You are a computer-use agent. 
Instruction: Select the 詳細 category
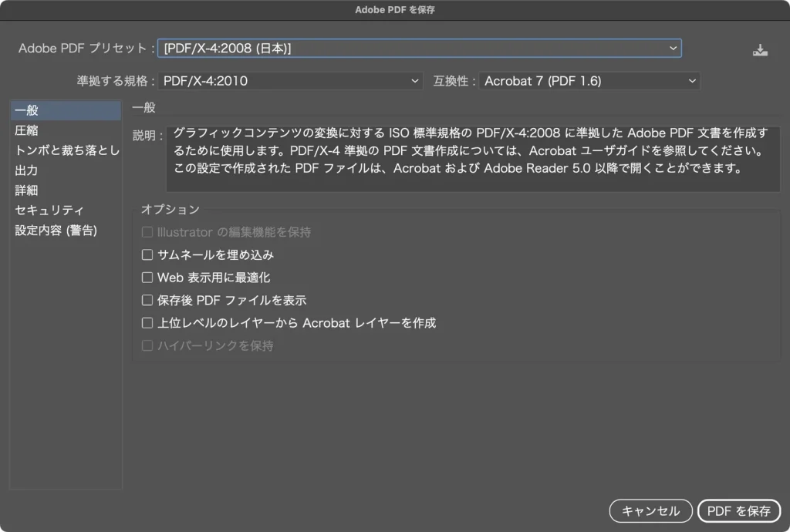click(66, 190)
